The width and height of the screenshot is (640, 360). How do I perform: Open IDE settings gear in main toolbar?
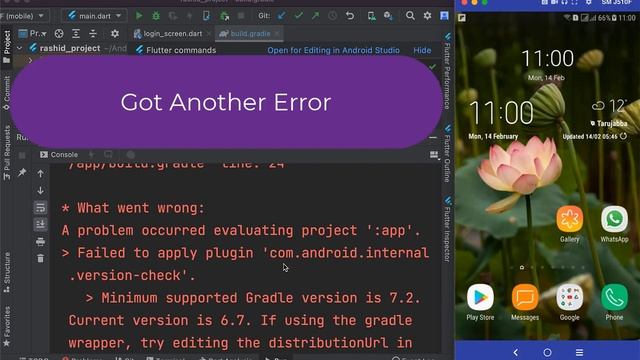[x=427, y=16]
